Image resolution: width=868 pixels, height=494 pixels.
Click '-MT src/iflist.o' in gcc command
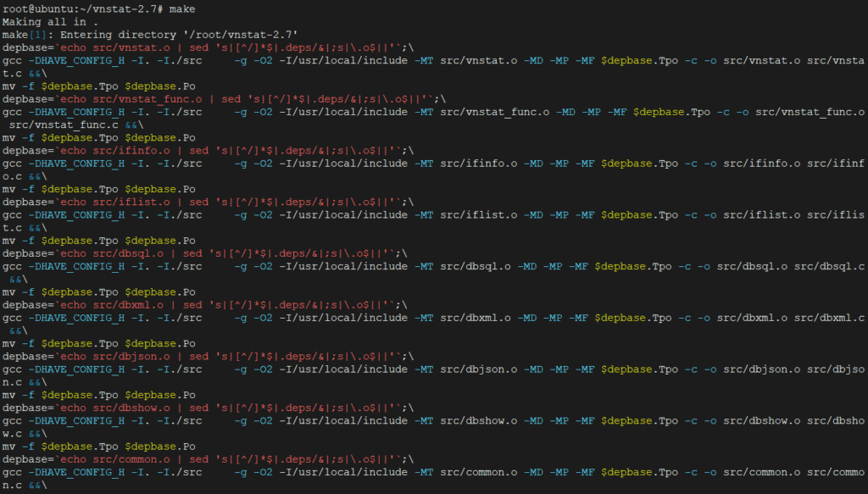[466, 215]
